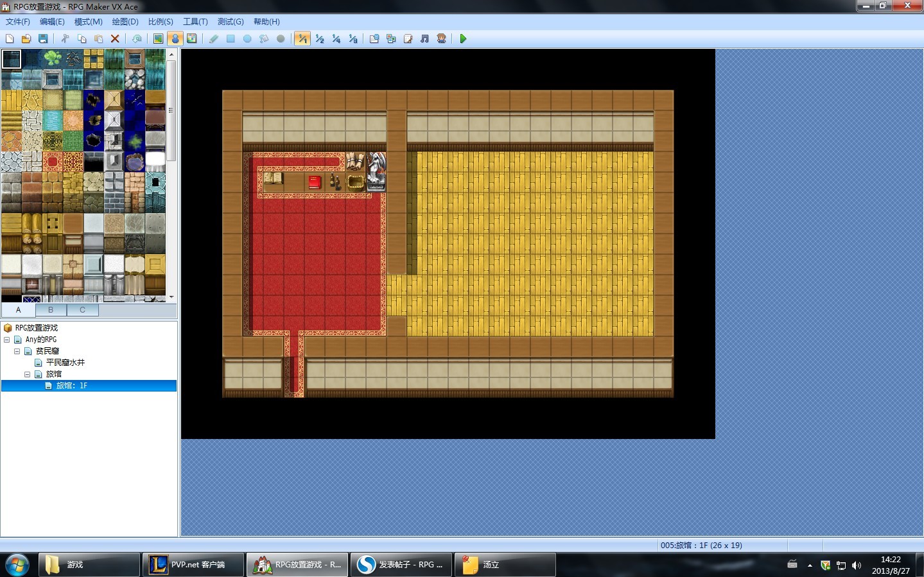Open the 模式(M) menu
This screenshot has width=924, height=577.
pos(89,22)
